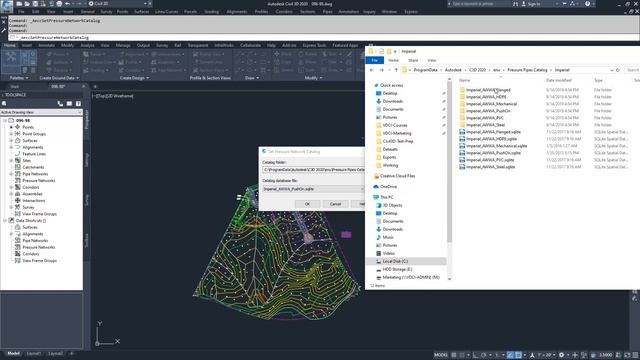Expand the Survey tree node
The height and width of the screenshot is (360, 640).
click(11, 207)
